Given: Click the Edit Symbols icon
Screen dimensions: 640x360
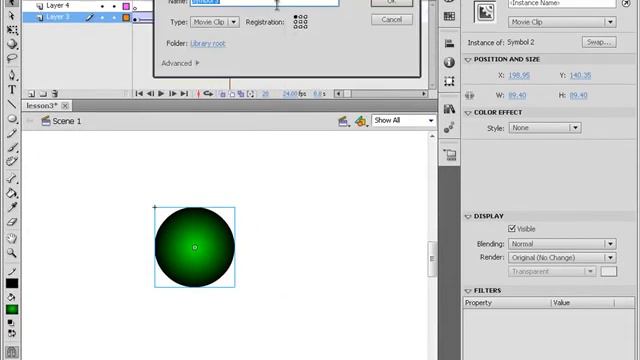Looking at the screenshot, I should 361,121.
